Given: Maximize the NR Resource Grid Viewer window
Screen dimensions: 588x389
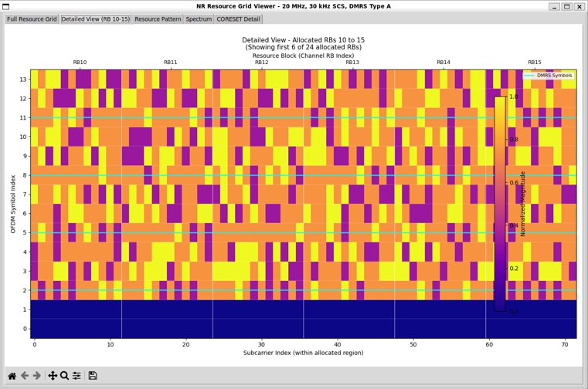Looking at the screenshot, I should point(564,6).
